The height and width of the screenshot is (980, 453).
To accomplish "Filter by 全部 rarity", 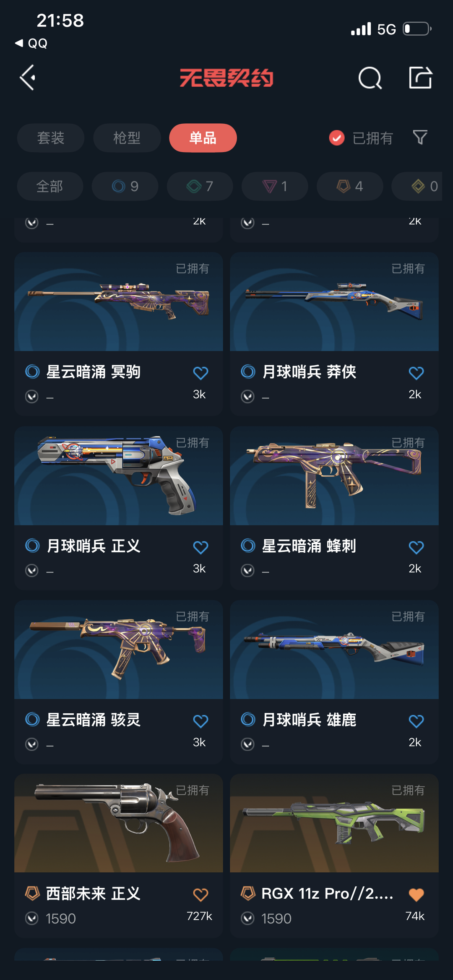I will (x=50, y=186).
